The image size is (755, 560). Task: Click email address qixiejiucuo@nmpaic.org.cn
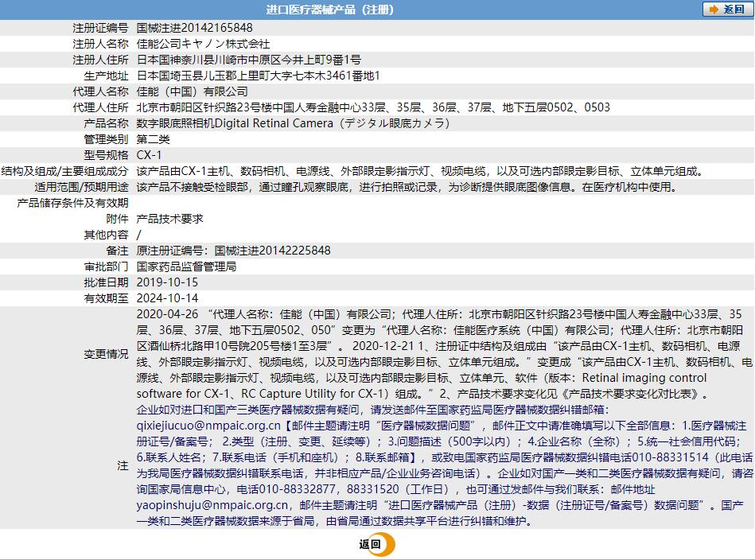208,426
